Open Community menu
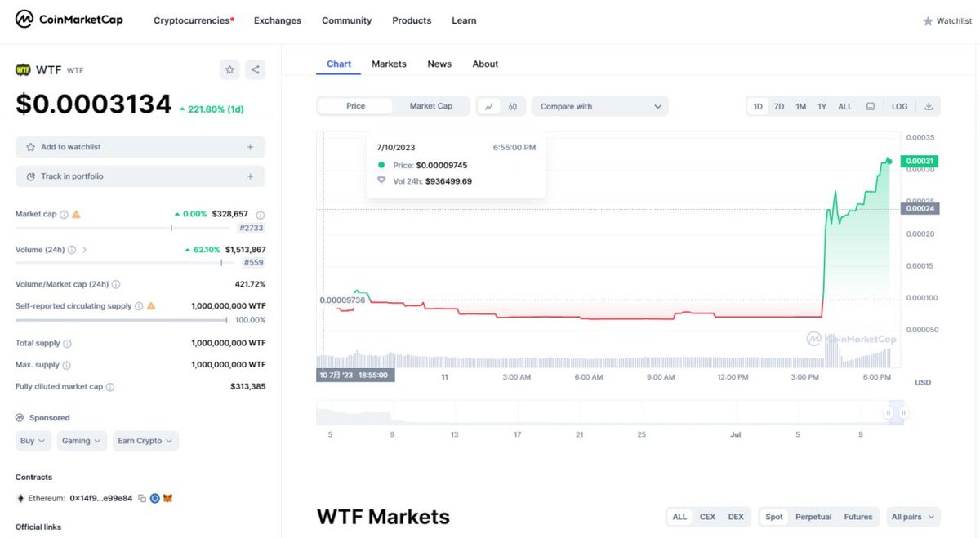 point(346,20)
